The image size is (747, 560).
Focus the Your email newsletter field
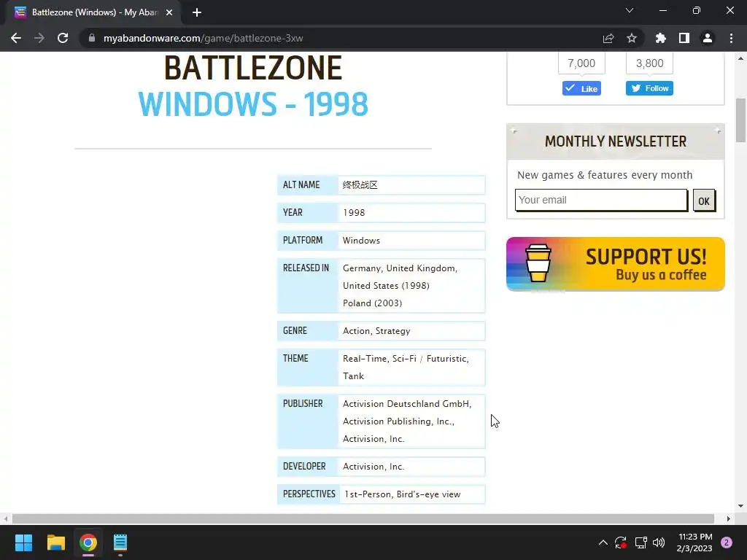tap(601, 200)
